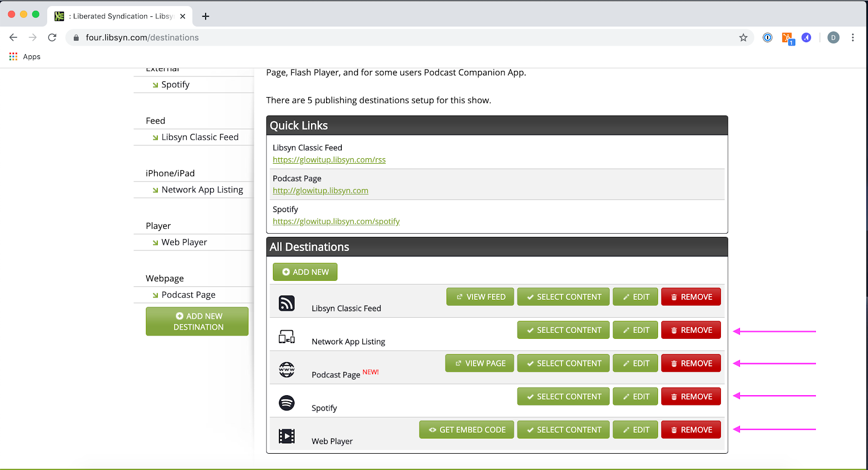Open Podcast Page in sidebar
Viewport: 868px width, 470px height.
click(188, 295)
